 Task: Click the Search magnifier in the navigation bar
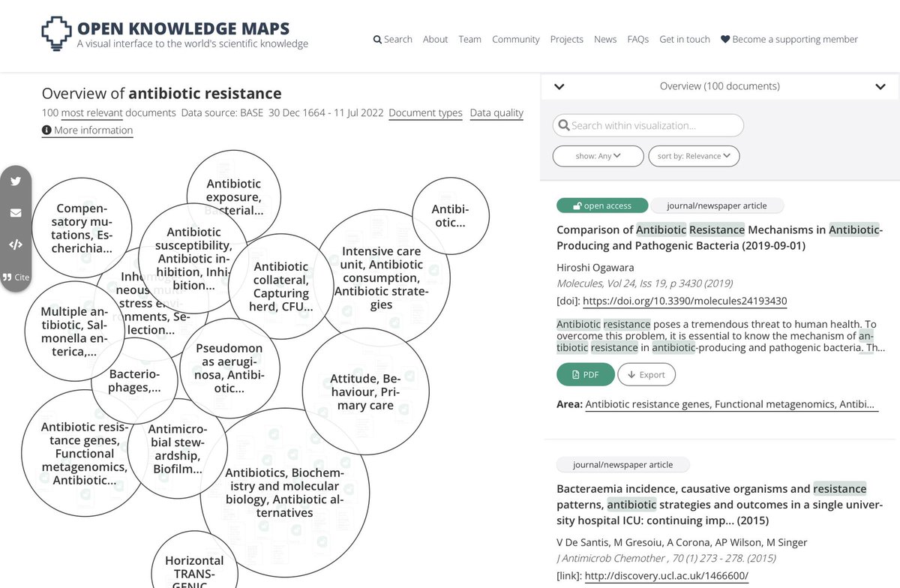376,39
